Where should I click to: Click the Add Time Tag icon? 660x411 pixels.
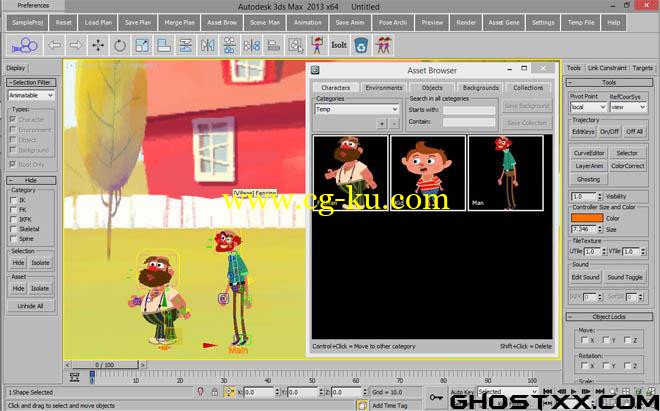click(362, 405)
